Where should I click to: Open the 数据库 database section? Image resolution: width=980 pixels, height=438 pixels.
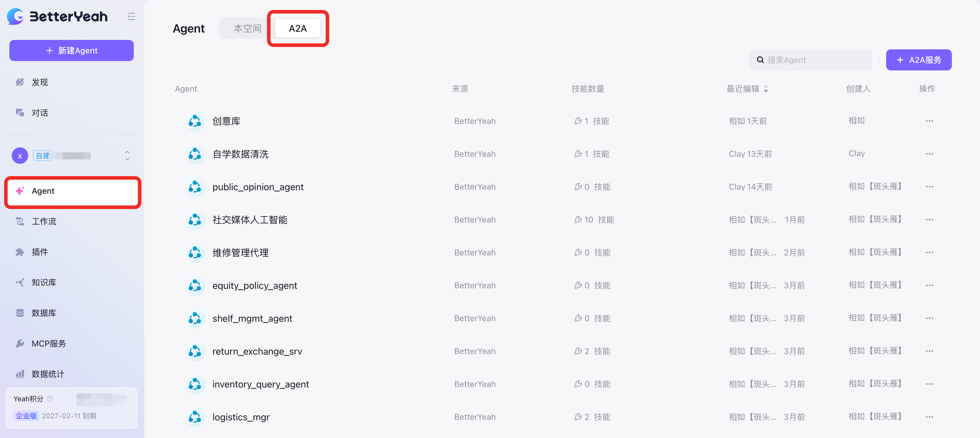(x=44, y=313)
